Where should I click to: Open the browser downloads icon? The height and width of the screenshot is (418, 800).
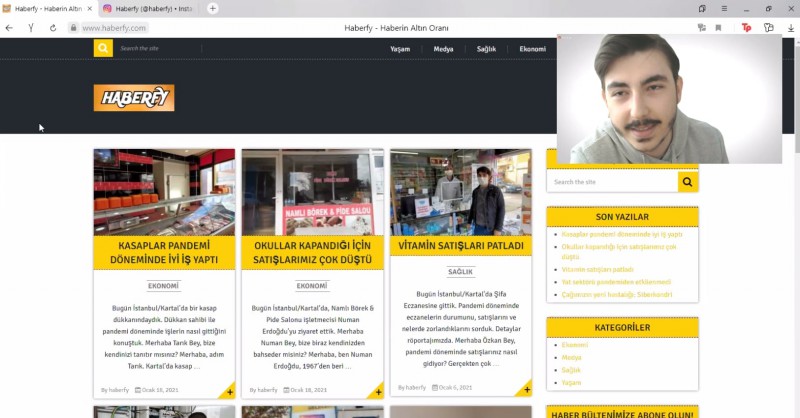coord(788,28)
